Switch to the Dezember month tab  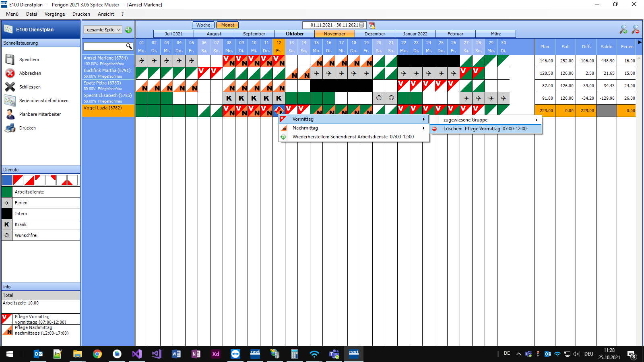click(376, 33)
